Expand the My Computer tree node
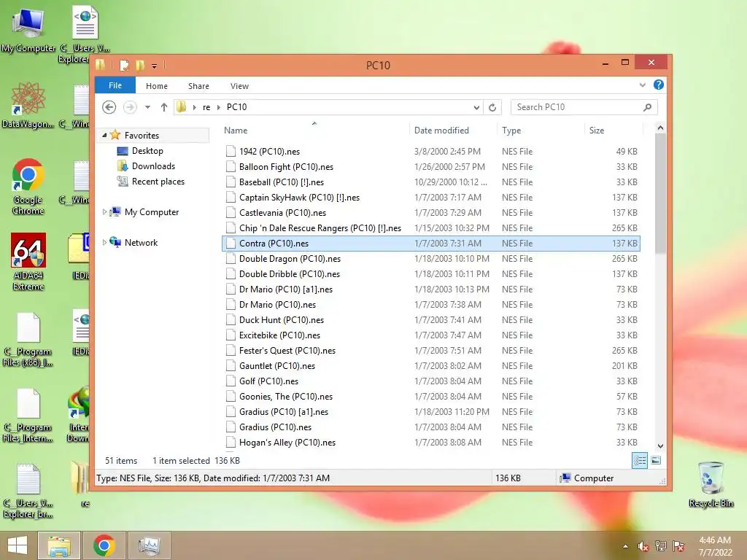 point(104,212)
